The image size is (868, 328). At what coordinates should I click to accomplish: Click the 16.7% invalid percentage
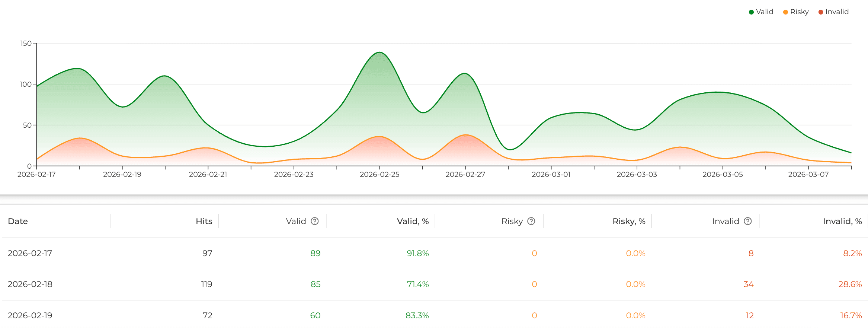click(851, 315)
